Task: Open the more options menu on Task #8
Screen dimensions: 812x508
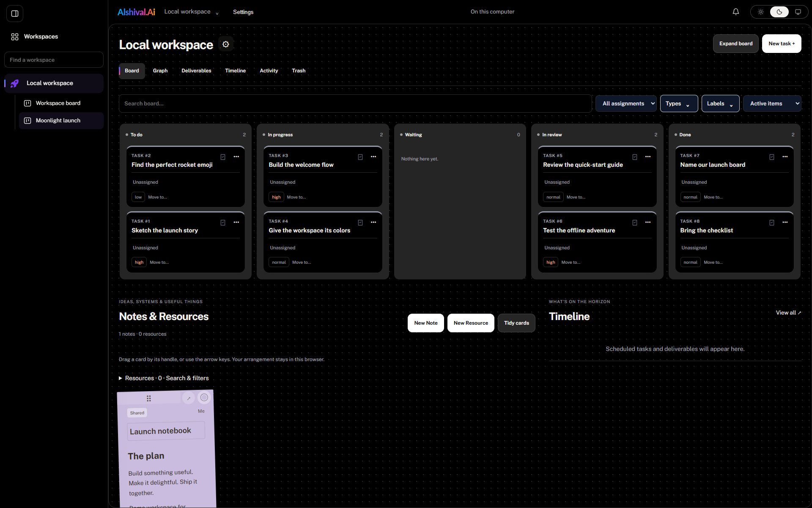Action: 785,222
